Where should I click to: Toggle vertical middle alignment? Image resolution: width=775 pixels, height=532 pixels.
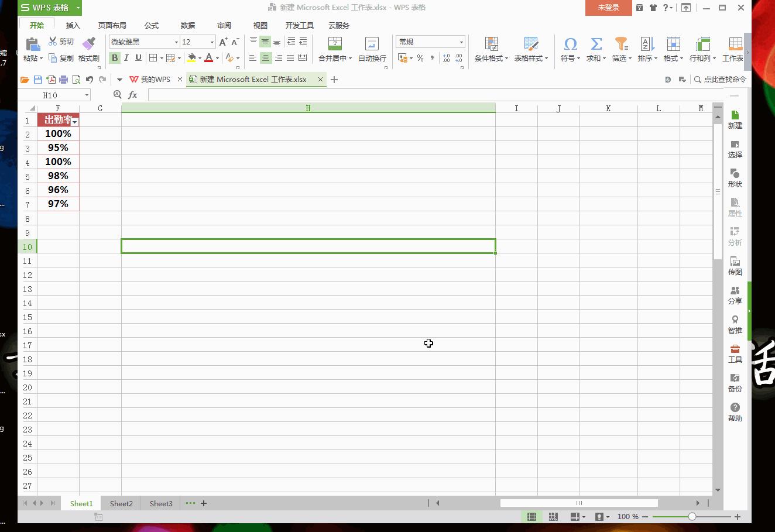(x=265, y=42)
